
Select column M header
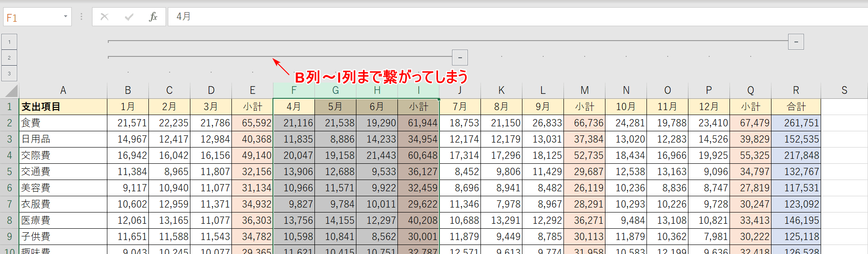(584, 90)
